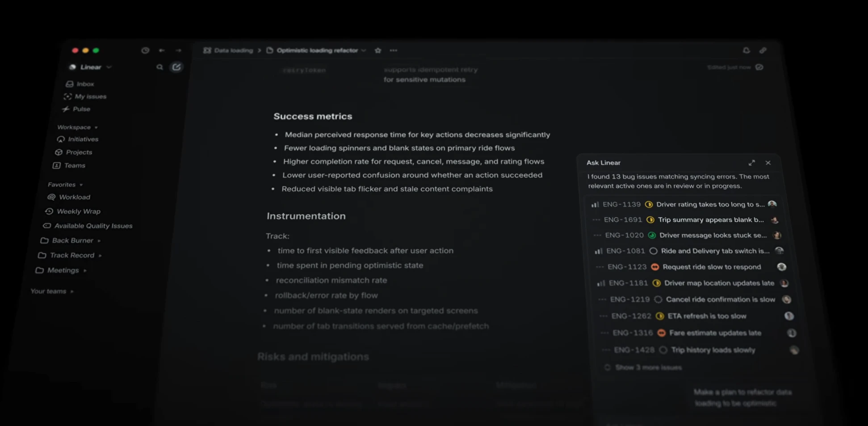
Task: Go forward with the right arrow
Action: tap(178, 51)
